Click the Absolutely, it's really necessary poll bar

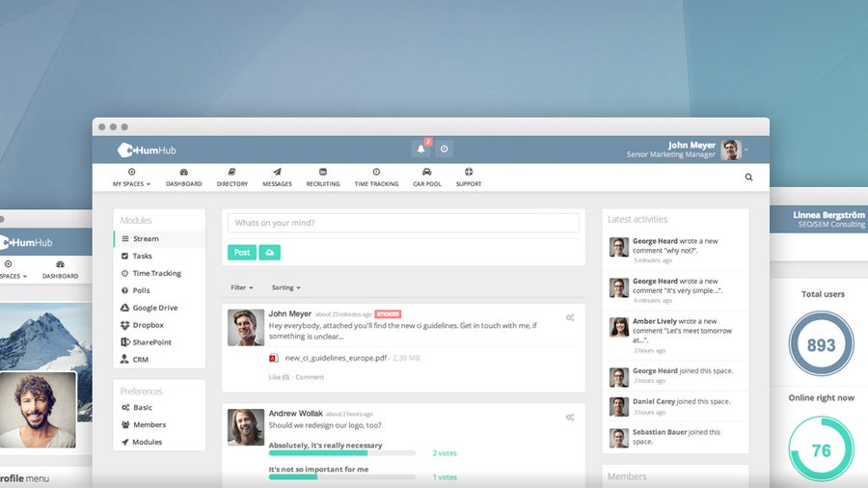[x=342, y=452]
